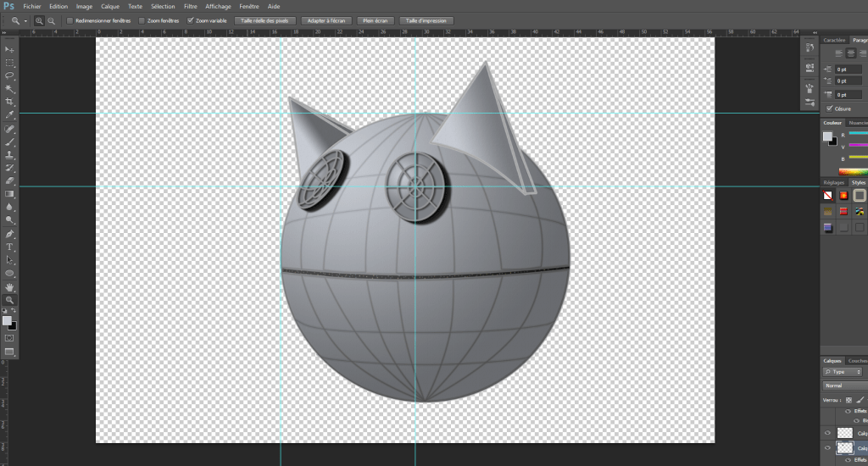Enable Redimensionner fenêtres checkbox
Image resolution: width=868 pixels, height=466 pixels.
[x=70, y=20]
